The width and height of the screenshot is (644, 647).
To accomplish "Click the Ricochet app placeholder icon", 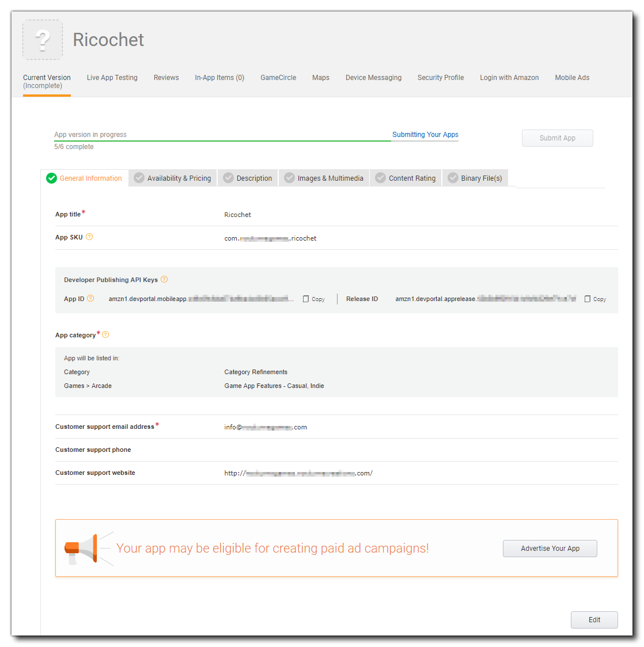I will click(x=43, y=40).
